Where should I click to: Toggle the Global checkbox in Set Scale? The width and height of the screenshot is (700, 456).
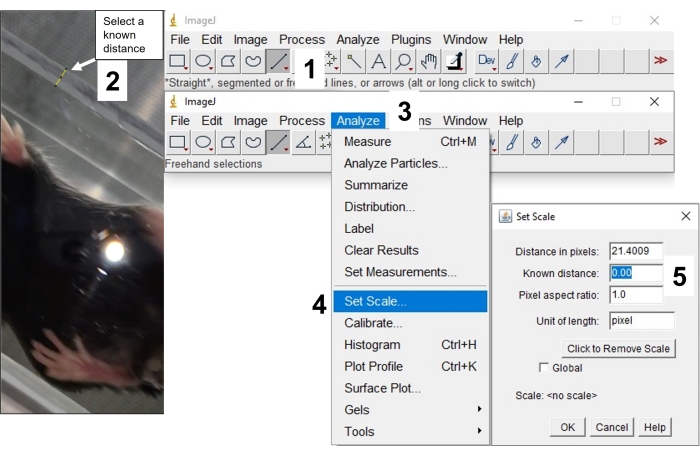coord(543,368)
